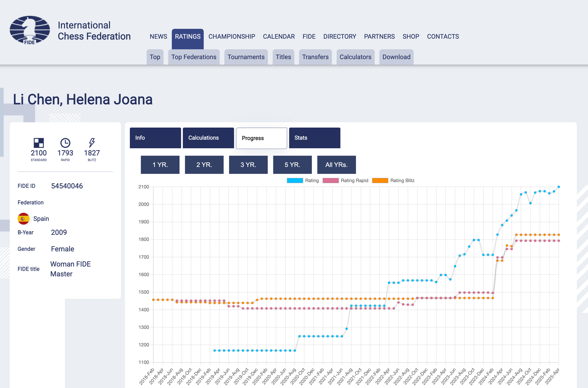Image resolution: width=588 pixels, height=388 pixels.
Task: Open the Info tab
Action: [x=155, y=138]
